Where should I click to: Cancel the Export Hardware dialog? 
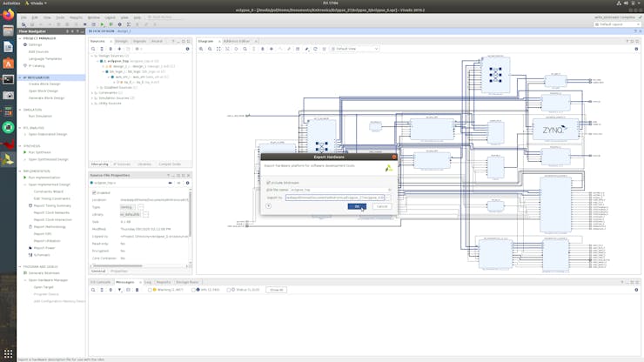pyautogui.click(x=382, y=206)
